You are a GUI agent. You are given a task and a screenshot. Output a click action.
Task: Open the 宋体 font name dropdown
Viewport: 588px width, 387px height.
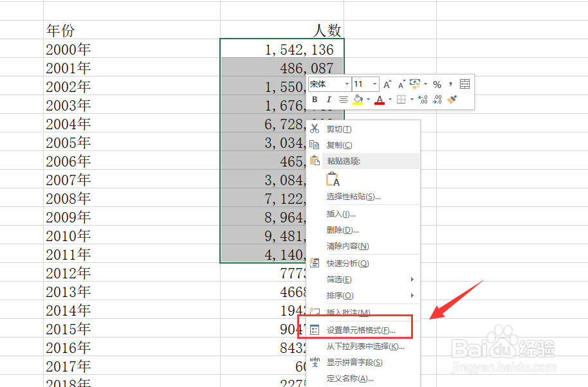click(x=347, y=84)
